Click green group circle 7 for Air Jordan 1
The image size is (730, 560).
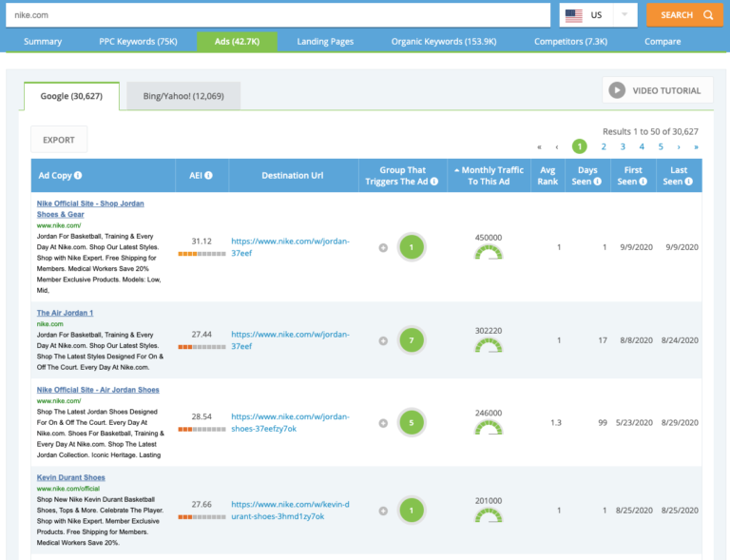(x=412, y=340)
